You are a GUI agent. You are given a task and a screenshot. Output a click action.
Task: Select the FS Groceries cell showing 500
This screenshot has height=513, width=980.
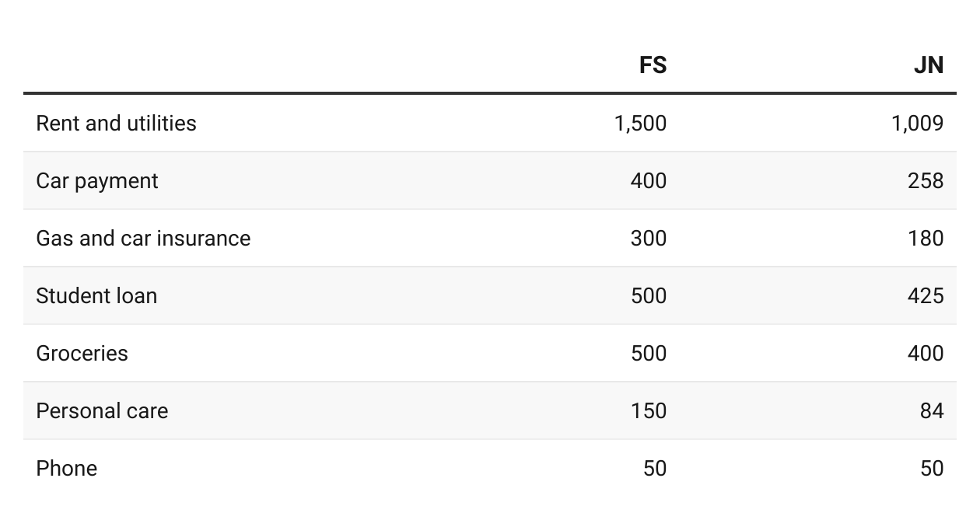point(648,353)
